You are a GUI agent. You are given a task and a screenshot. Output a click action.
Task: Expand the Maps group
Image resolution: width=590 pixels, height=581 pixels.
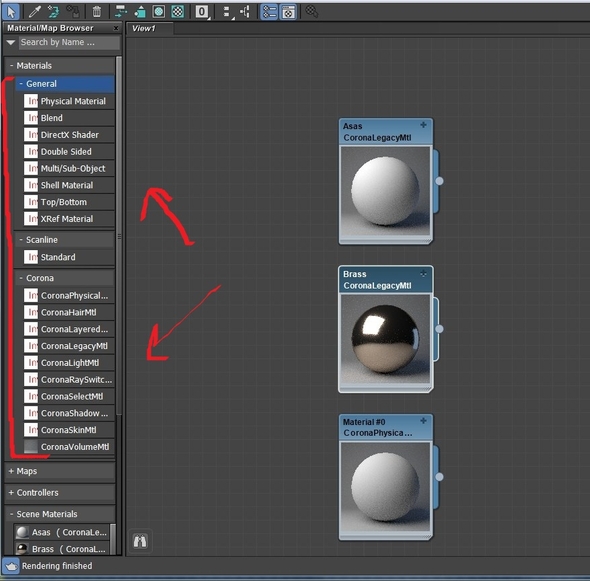[59, 471]
